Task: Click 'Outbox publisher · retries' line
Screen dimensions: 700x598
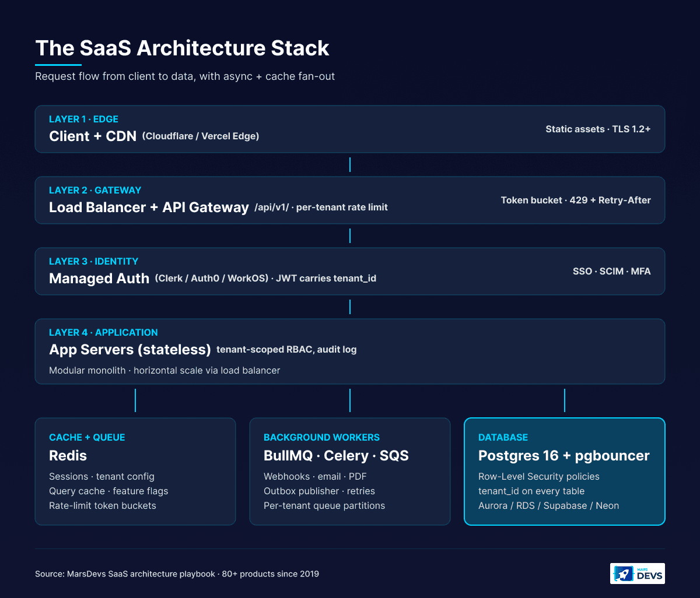Action: pos(319,491)
